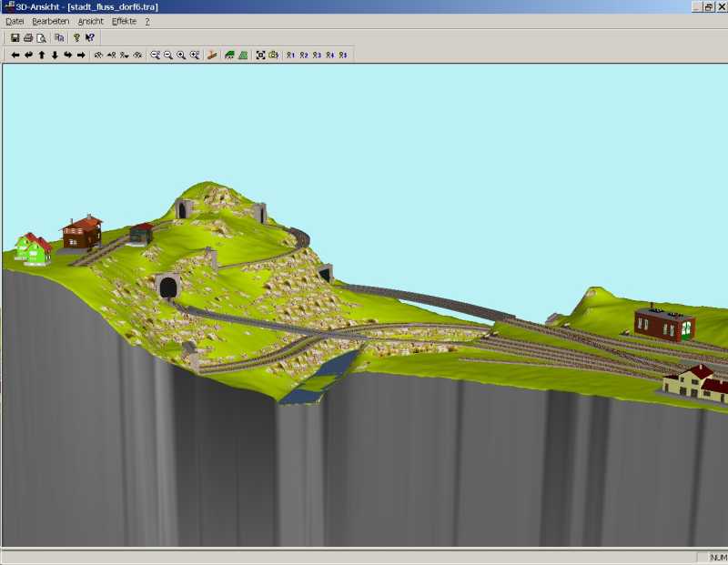Viewport: 728px width, 565px height.
Task: Select viewpoint 5 figure icon
Action: 343,55
